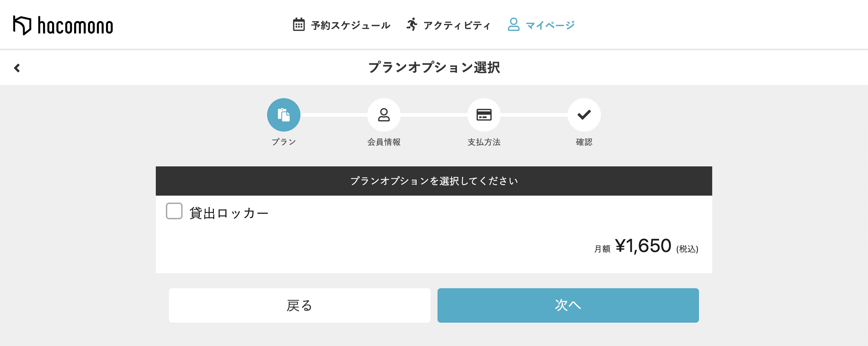Click the user profile マイページ icon
Screen dimensions: 868x346
click(x=514, y=24)
